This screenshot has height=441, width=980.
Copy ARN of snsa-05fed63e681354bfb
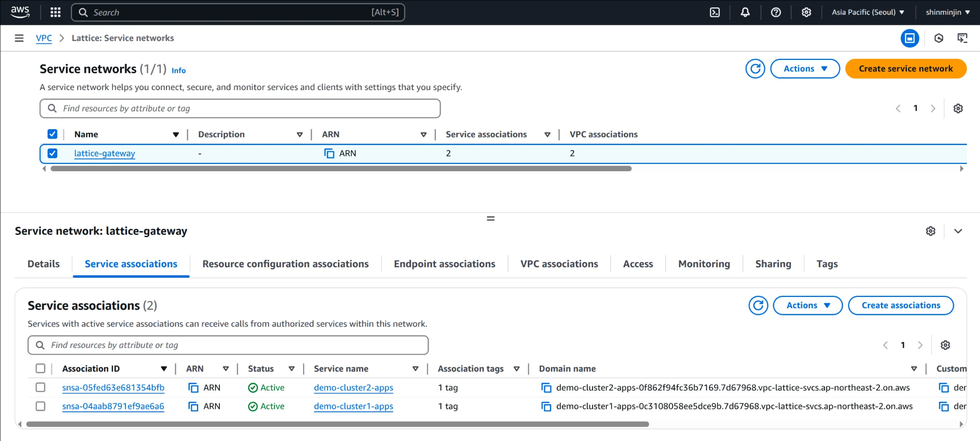coord(193,388)
